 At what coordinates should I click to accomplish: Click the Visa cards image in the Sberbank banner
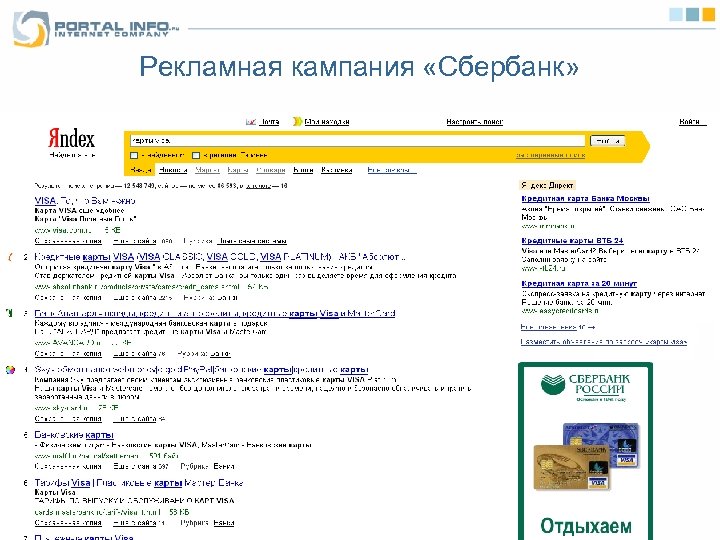pos(586,456)
